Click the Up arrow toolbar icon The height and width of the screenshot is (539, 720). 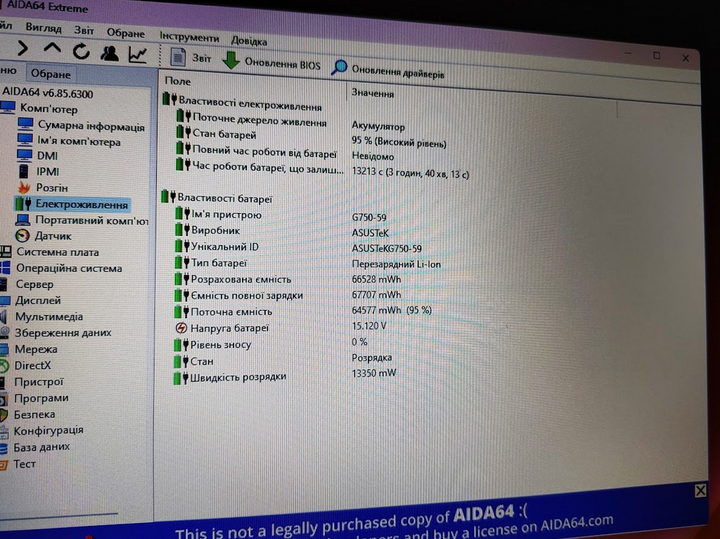click(x=52, y=48)
